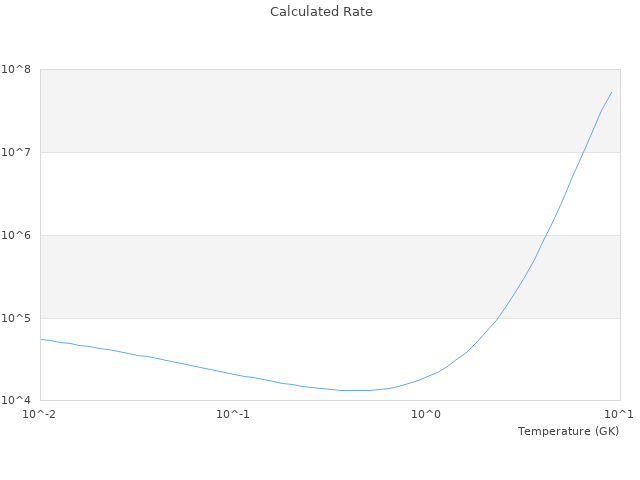
Task: Click the "Calculated Rate" chart title
Action: (320, 12)
